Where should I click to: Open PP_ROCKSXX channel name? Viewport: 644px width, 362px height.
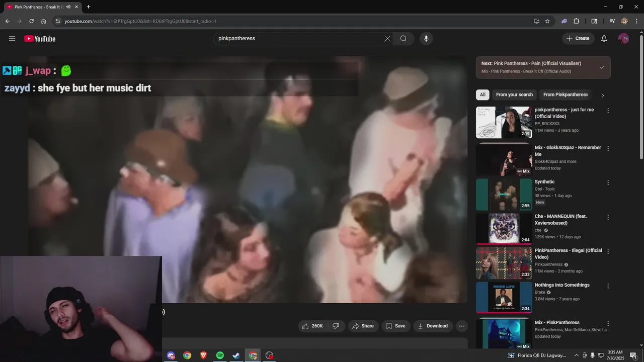(x=547, y=123)
